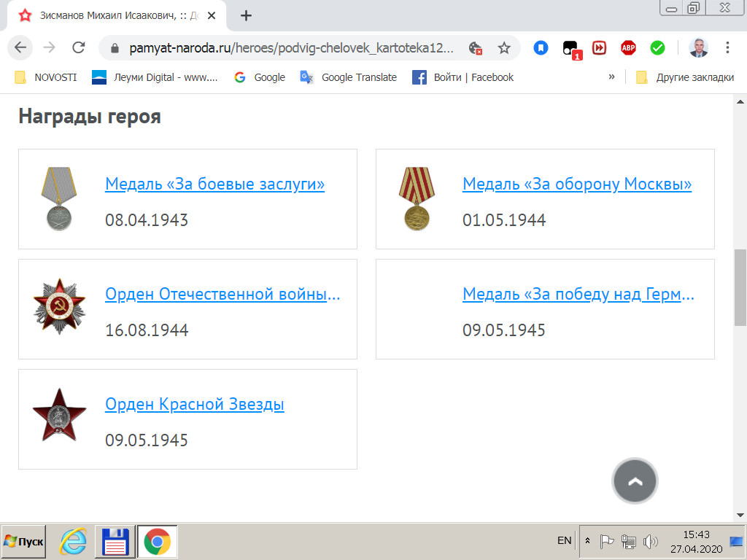Open Медаль «За оборону Москвы» link
The width and height of the screenshot is (747, 560).
pos(576,184)
